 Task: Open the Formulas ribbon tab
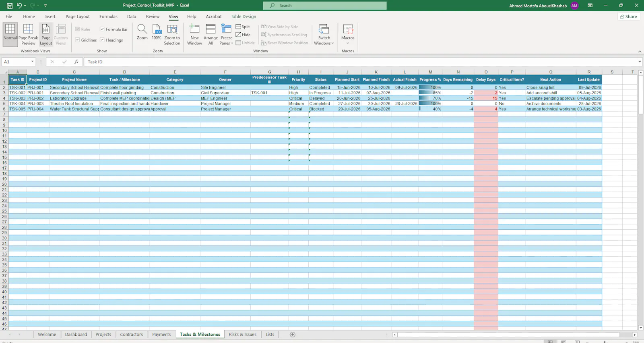(x=109, y=17)
